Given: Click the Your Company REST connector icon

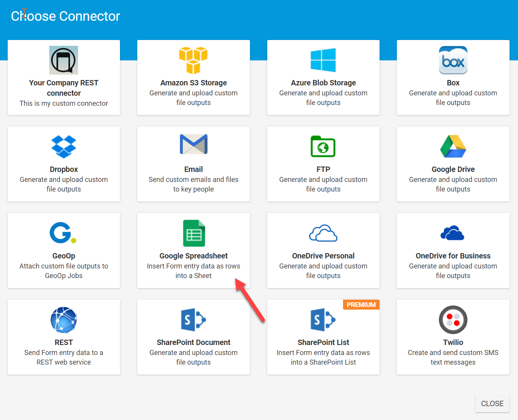Looking at the screenshot, I should (x=63, y=60).
